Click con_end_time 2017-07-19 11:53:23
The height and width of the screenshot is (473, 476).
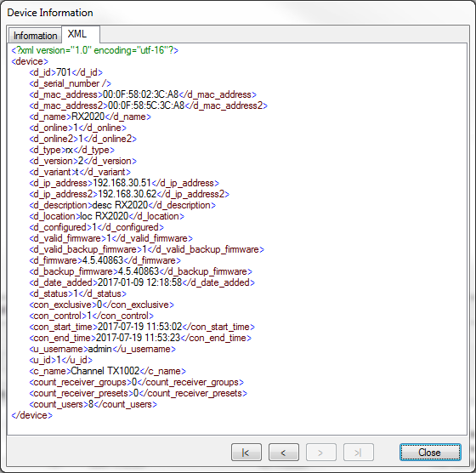138,338
